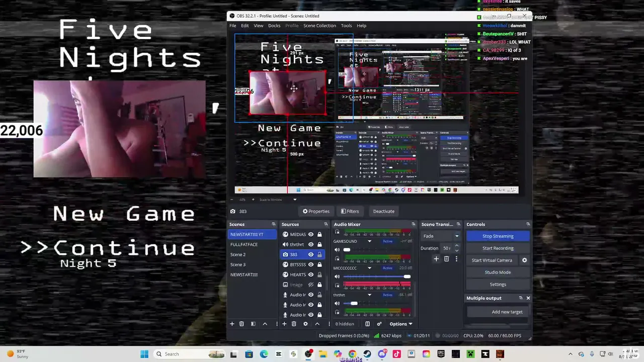Open Epic Games Launcher from the taskbar
Image resolution: width=644 pixels, height=362 pixels.
tap(441, 354)
